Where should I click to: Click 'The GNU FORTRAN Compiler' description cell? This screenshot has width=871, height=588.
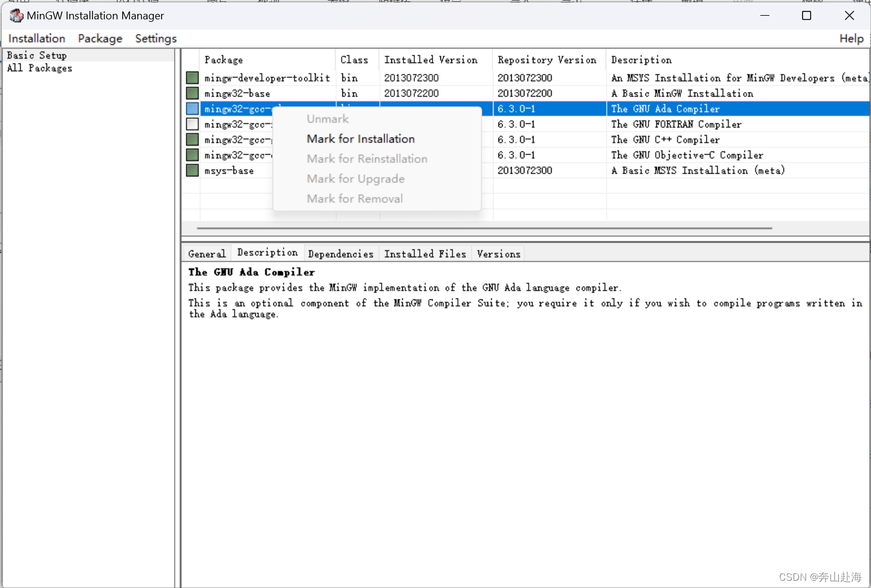point(676,124)
